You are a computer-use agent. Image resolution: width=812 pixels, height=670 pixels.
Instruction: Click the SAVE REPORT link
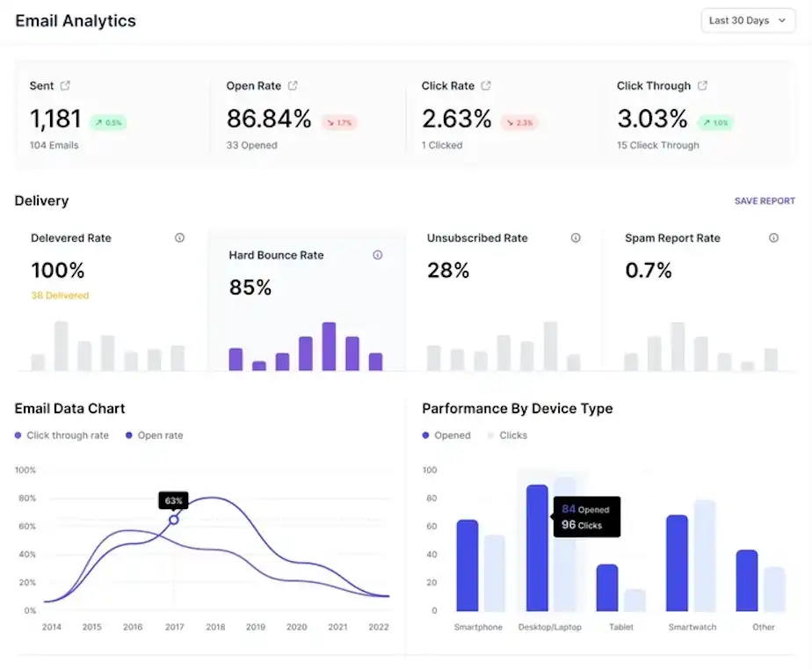[765, 201]
